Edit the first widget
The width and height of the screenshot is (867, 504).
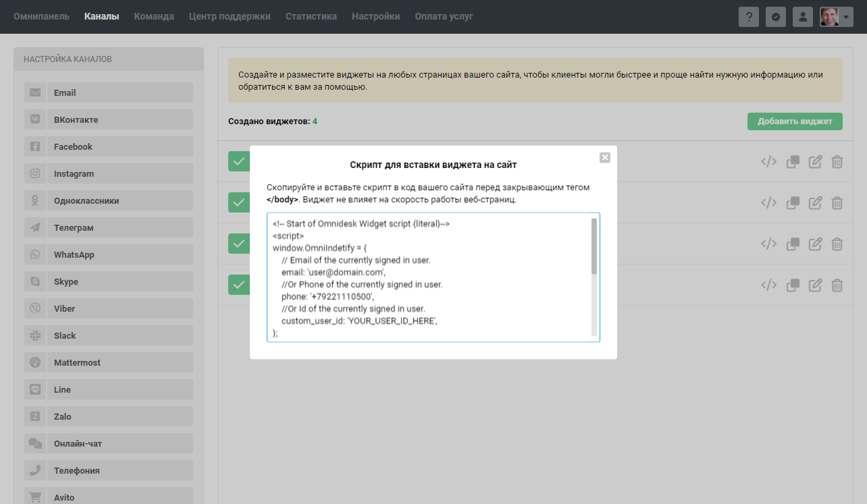pyautogui.click(x=815, y=161)
